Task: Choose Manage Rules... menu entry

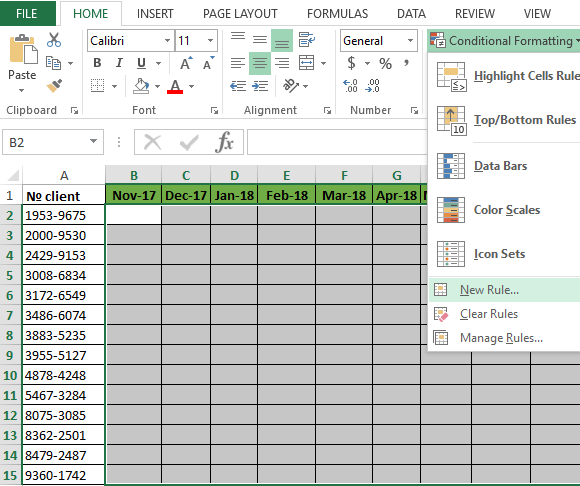Action: tap(505, 338)
